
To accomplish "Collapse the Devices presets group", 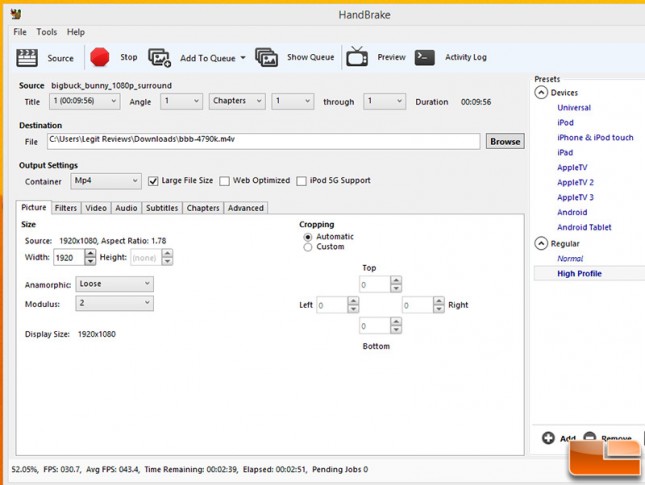I will point(541,92).
